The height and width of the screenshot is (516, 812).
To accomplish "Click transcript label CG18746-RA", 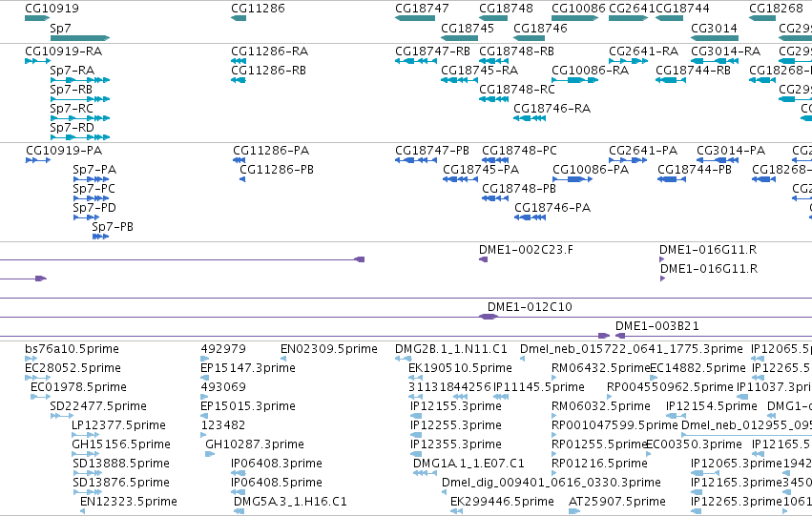I will pyautogui.click(x=552, y=109).
